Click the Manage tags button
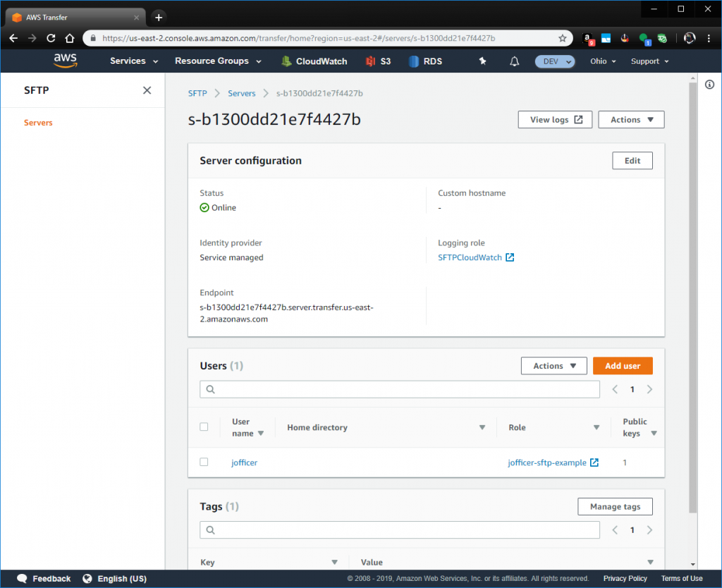 pyautogui.click(x=615, y=506)
